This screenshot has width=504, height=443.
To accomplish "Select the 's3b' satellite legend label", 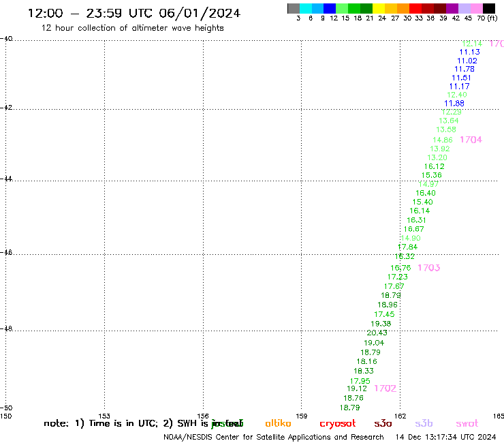I will [424, 423].
